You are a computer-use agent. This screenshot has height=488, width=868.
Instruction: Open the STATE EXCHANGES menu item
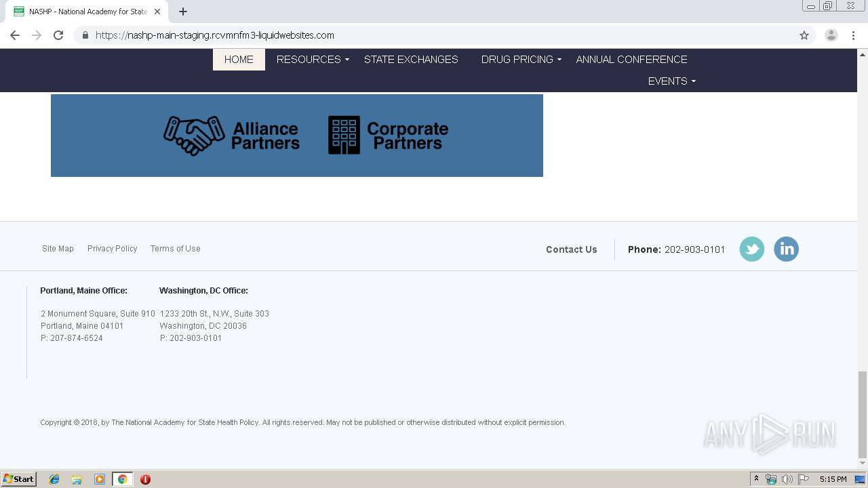tap(411, 60)
